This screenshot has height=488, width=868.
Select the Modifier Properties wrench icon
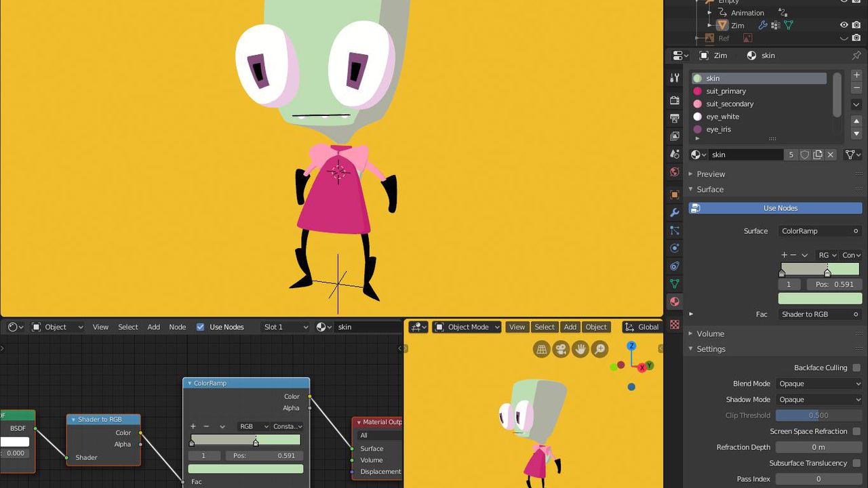(675, 212)
